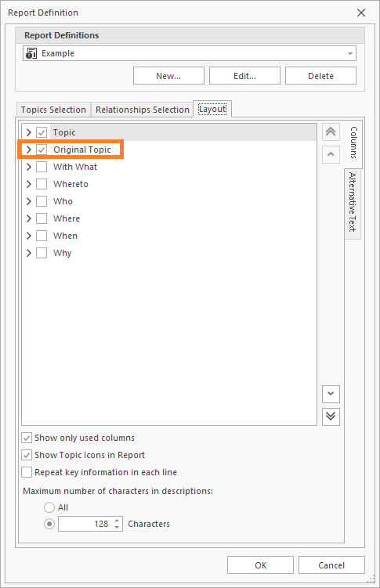
Task: Switch to the Topics Selection tab
Action: [53, 110]
